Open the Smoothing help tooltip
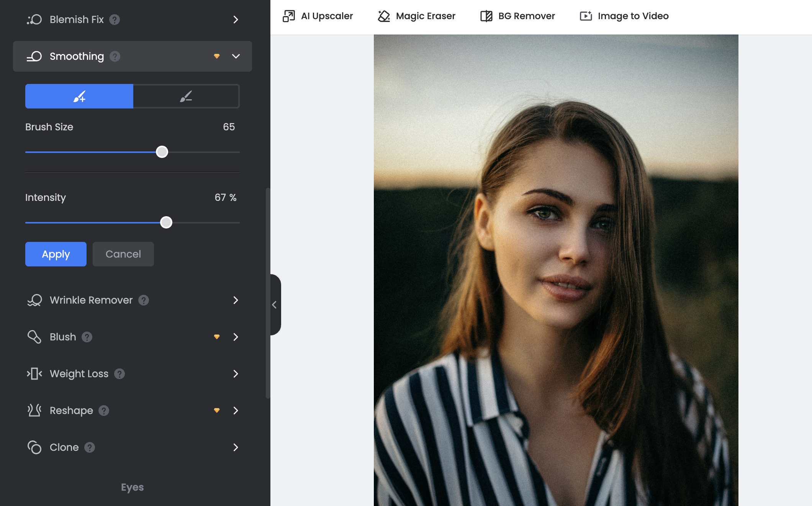 pyautogui.click(x=115, y=56)
